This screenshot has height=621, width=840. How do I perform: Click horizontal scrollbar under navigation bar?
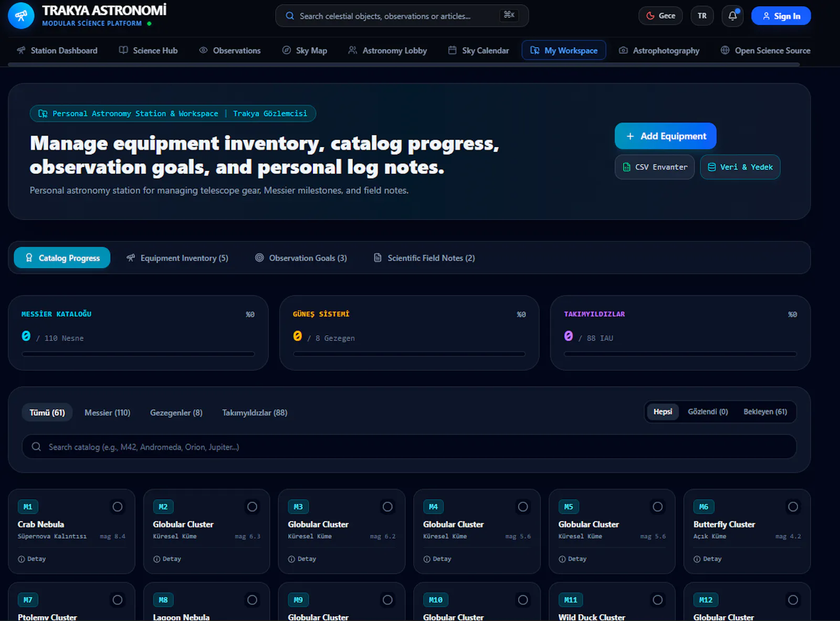(404, 65)
